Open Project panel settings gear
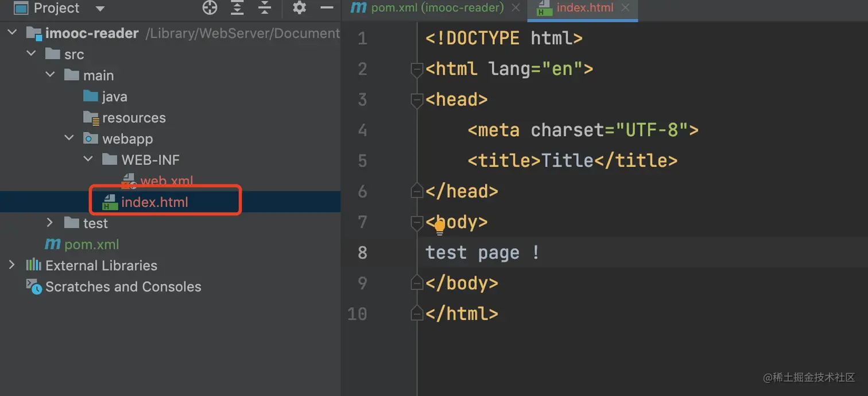The width and height of the screenshot is (868, 396). 300,7
